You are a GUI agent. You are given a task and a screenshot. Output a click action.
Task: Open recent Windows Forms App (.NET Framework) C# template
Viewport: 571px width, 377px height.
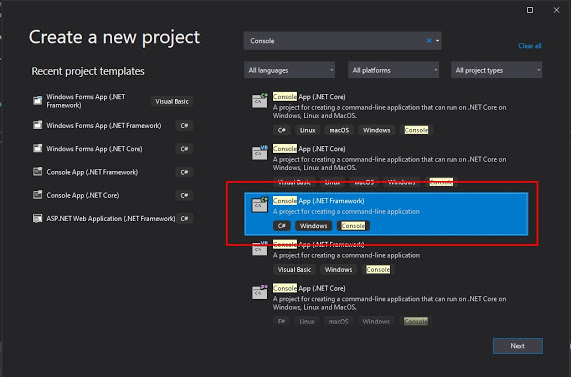104,126
